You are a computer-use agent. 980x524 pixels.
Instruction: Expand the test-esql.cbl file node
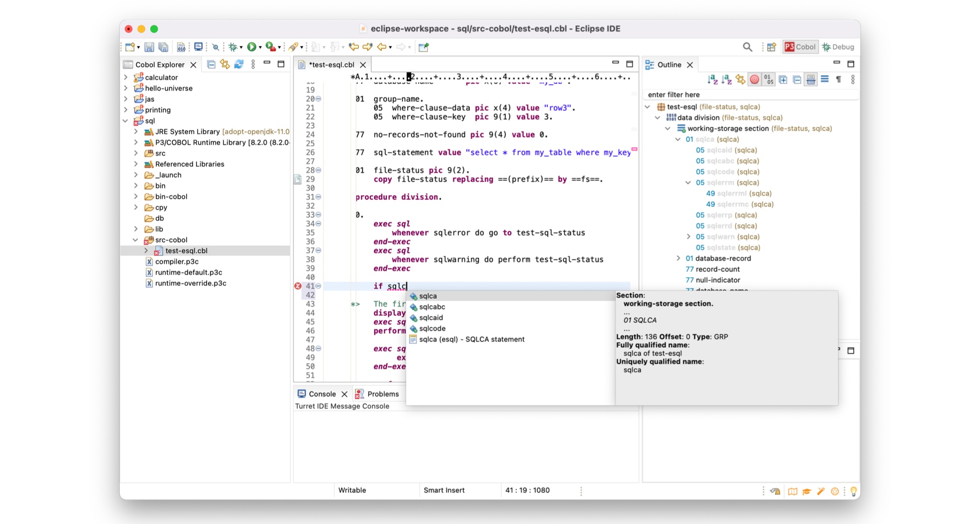[x=146, y=251]
